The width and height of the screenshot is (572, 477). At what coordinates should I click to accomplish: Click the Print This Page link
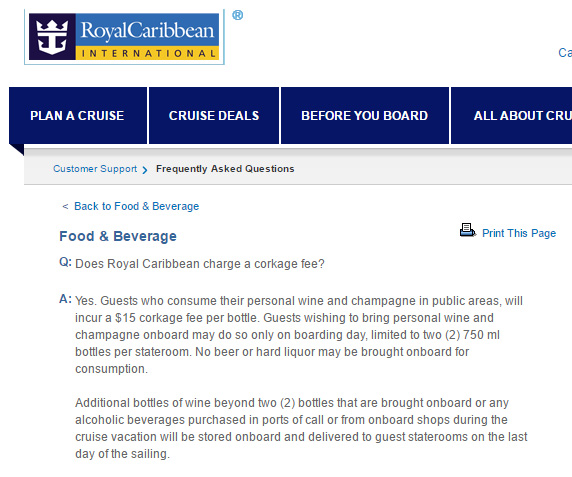tap(519, 233)
